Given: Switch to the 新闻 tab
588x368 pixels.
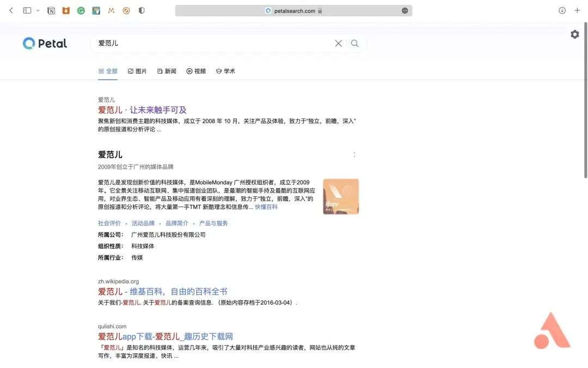Looking at the screenshot, I should pos(167,71).
